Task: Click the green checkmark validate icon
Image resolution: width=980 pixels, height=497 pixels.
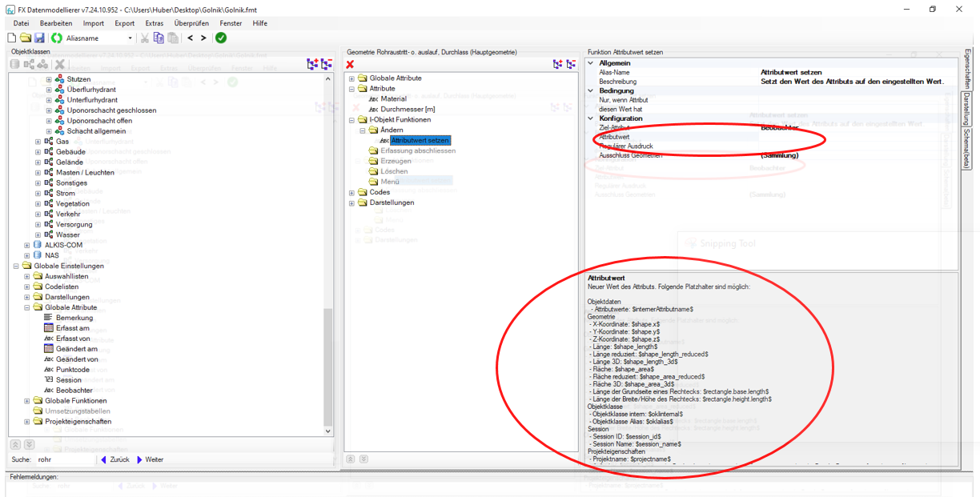Action: (221, 38)
